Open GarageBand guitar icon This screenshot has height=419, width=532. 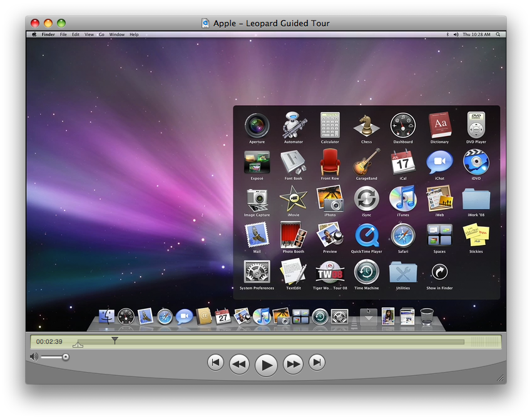coord(366,162)
